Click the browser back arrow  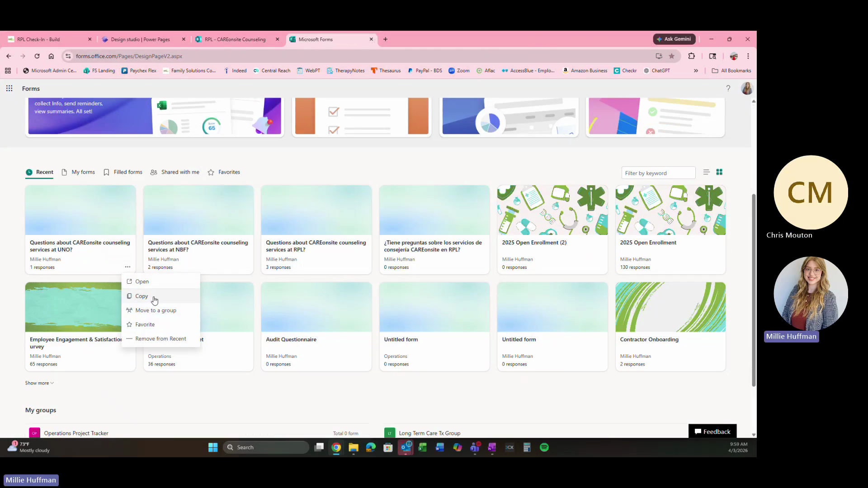(x=9, y=56)
